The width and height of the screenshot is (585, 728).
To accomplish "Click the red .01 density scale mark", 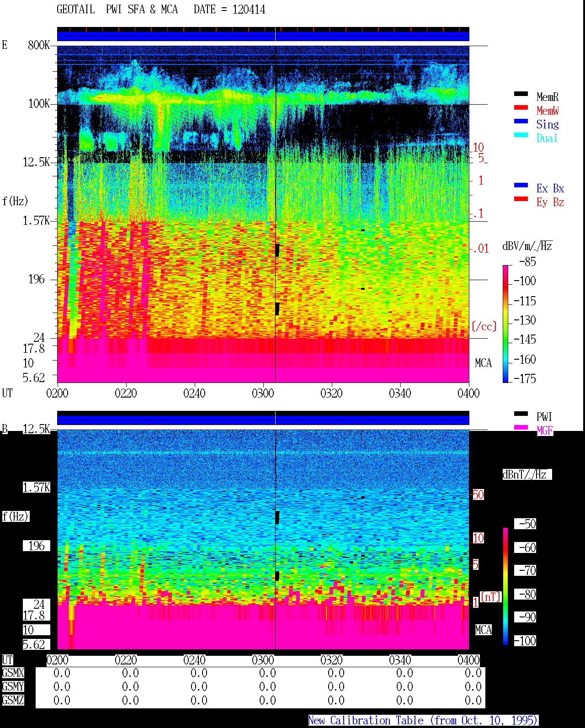I will tap(481, 249).
